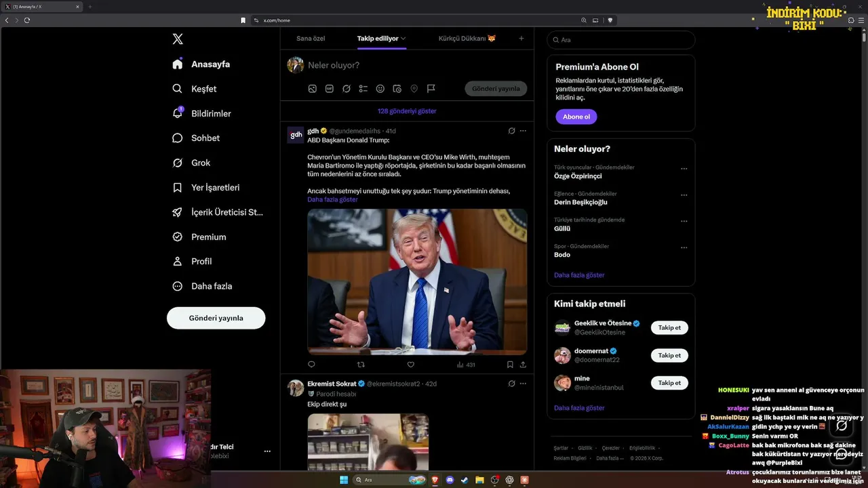Open Keşfet explore page
The height and width of the screenshot is (488, 868).
195,89
